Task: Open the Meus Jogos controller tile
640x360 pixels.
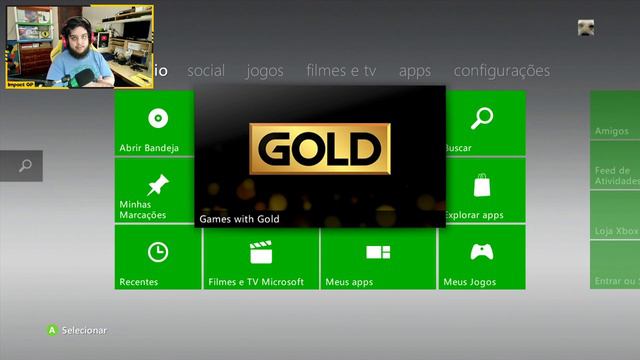Action: click(482, 257)
